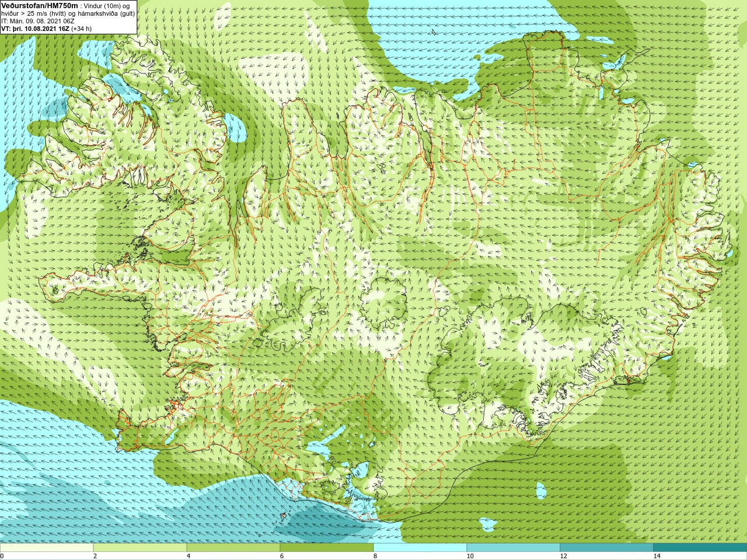This screenshot has height=560, width=747.
Task: Click the legend value '2'
Action: 95,556
